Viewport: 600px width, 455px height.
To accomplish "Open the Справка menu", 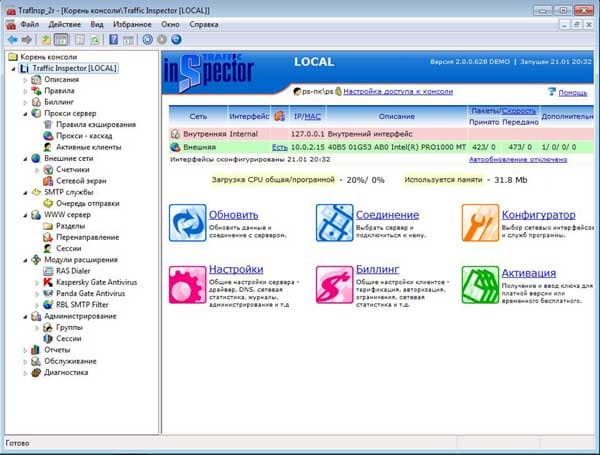I will click(x=204, y=24).
